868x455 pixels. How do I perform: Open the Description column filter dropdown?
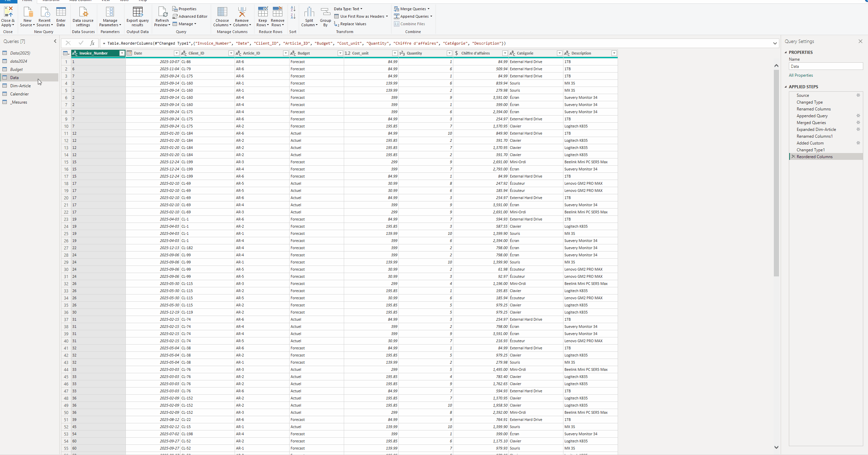pyautogui.click(x=614, y=53)
